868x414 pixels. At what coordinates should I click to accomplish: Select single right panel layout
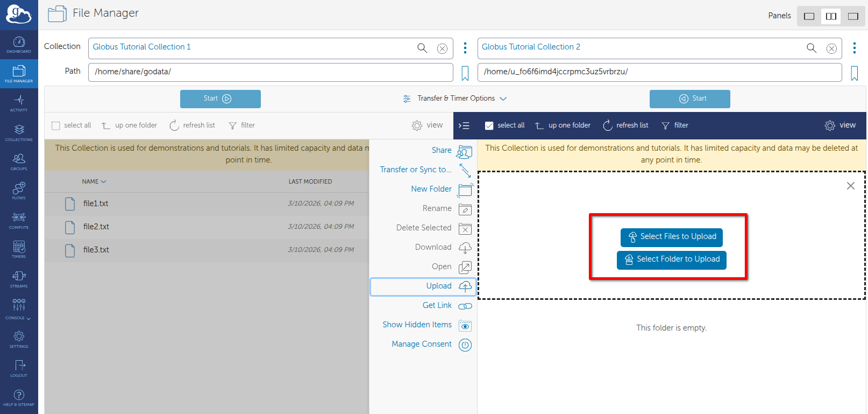pyautogui.click(x=853, y=16)
